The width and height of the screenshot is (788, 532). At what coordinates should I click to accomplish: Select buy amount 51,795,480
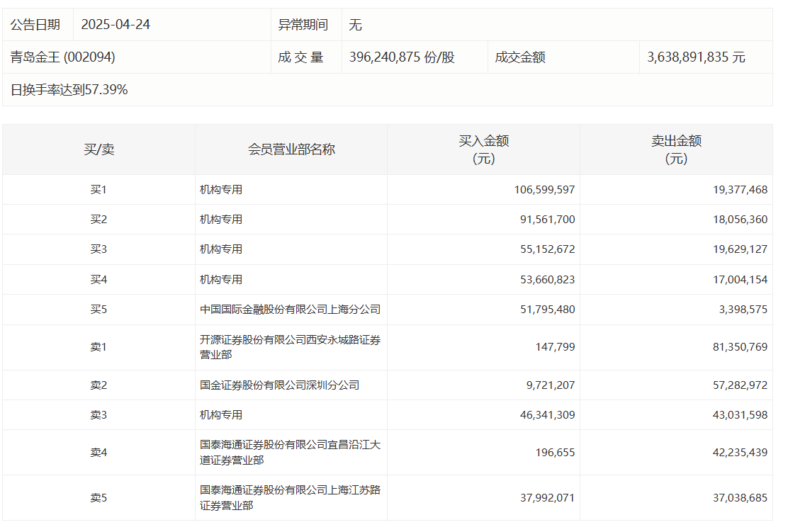coord(547,310)
